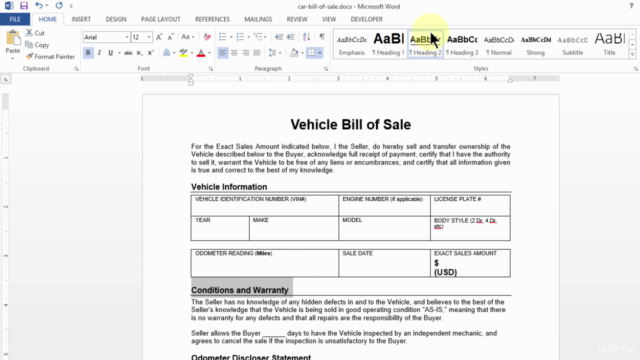Apply bullet list formatting
The height and width of the screenshot is (360, 640).
click(x=222, y=37)
